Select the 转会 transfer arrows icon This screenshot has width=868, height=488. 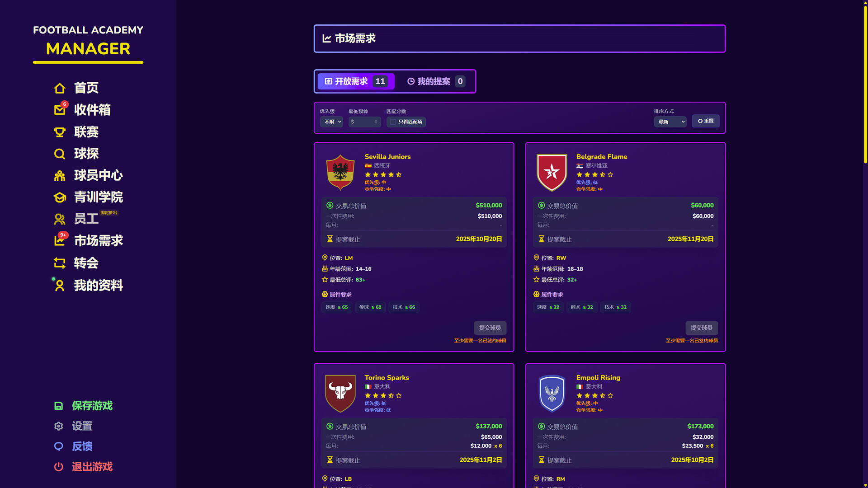[x=59, y=263]
